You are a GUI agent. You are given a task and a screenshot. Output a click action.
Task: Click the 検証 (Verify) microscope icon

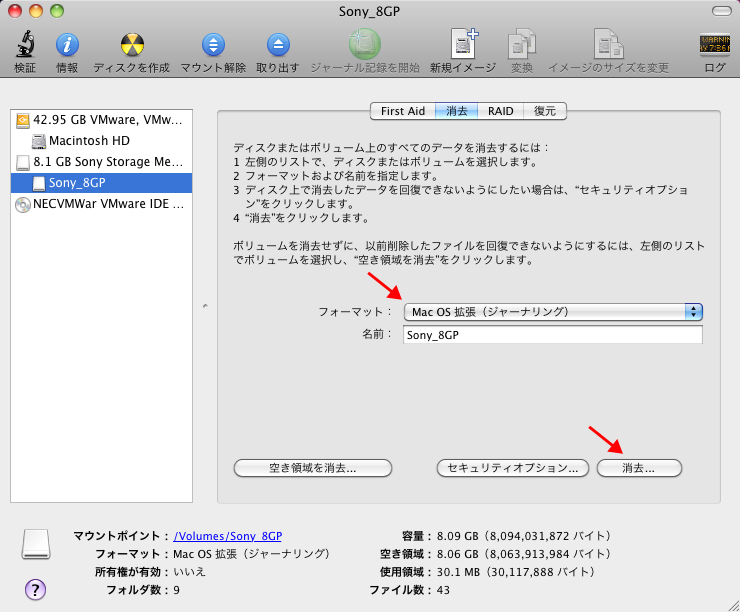pos(25,44)
